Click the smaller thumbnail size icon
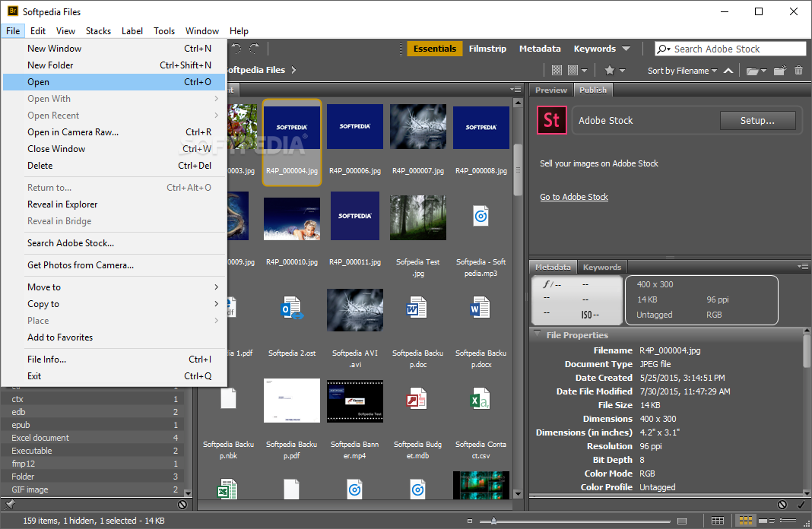Screen dimensions: 812x529 coord(470,521)
